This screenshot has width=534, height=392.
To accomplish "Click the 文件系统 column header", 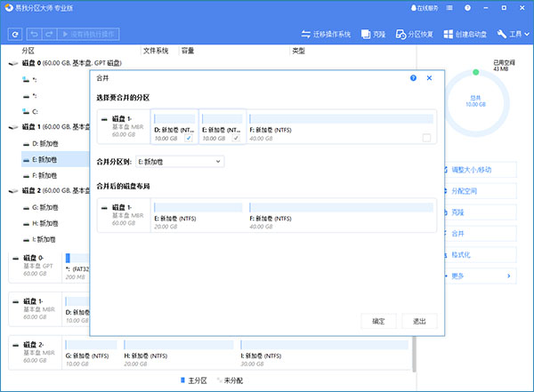I will [x=156, y=51].
